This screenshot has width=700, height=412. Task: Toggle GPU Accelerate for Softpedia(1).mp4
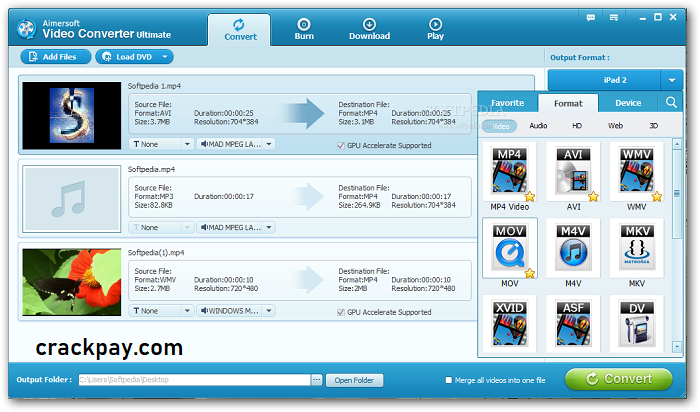(x=341, y=312)
